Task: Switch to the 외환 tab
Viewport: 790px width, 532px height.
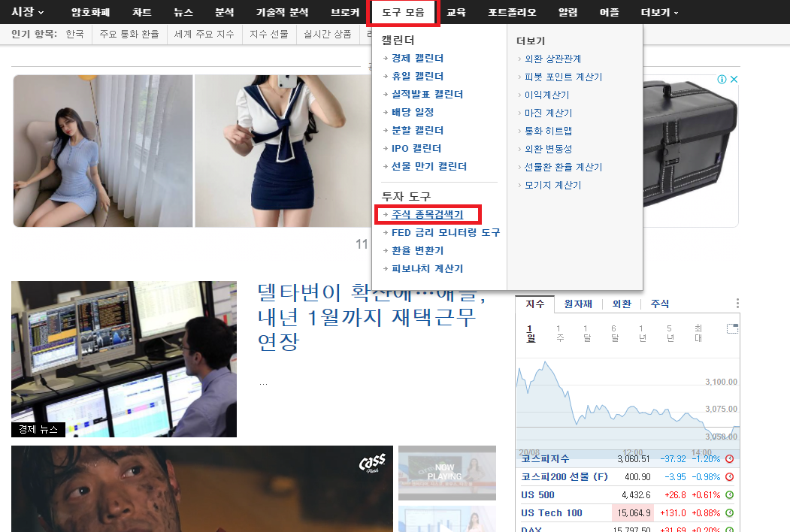Action: pyautogui.click(x=622, y=304)
